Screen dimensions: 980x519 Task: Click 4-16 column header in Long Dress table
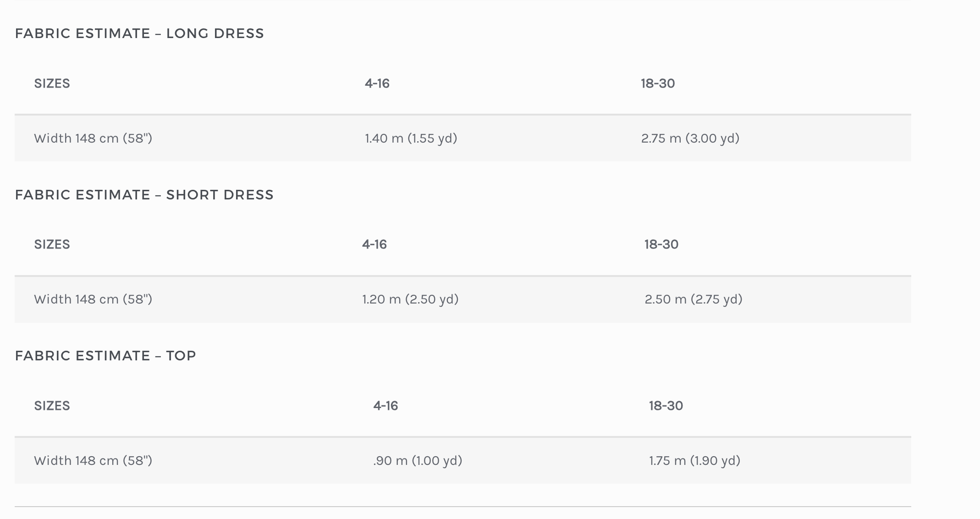coord(377,83)
